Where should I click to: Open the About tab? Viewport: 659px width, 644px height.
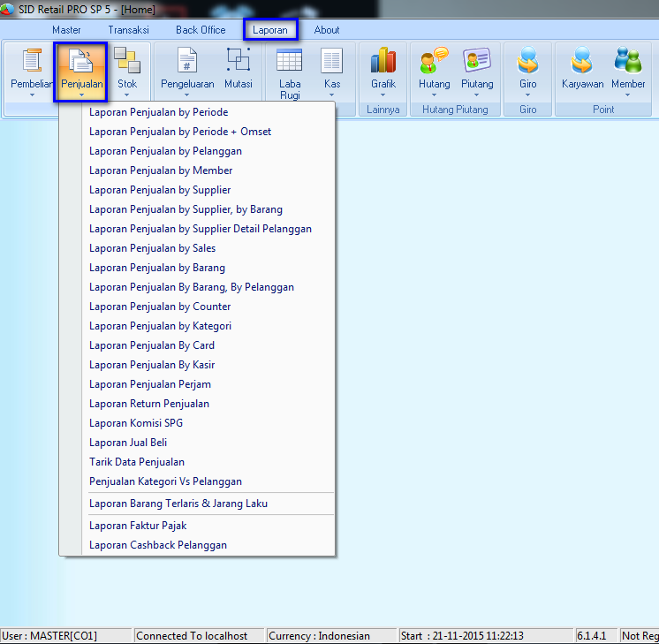tap(327, 30)
